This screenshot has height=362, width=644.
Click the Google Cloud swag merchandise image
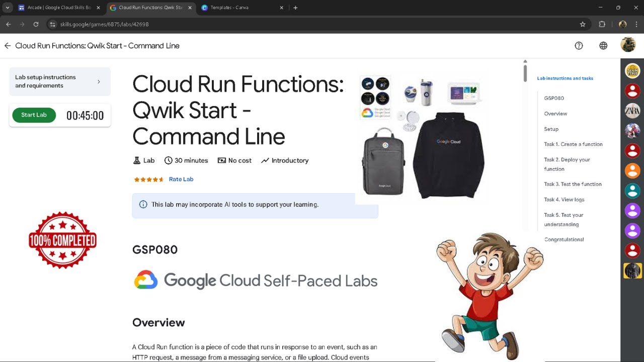(422, 137)
